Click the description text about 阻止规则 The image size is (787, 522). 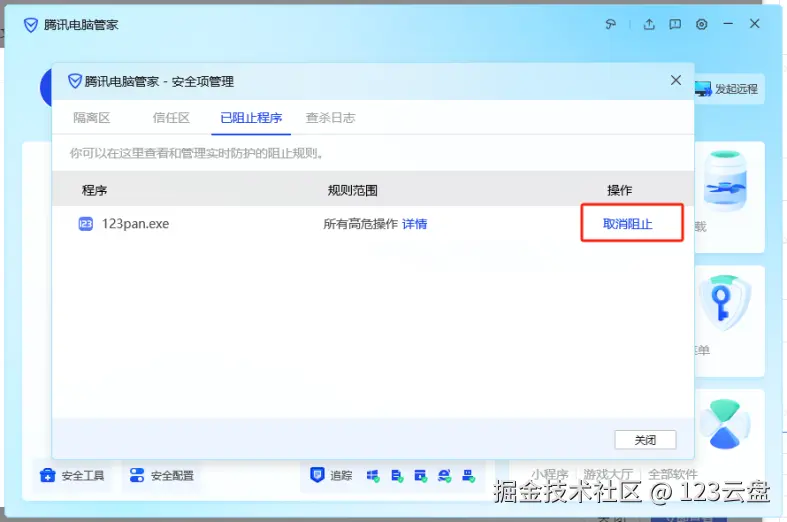tap(196, 153)
